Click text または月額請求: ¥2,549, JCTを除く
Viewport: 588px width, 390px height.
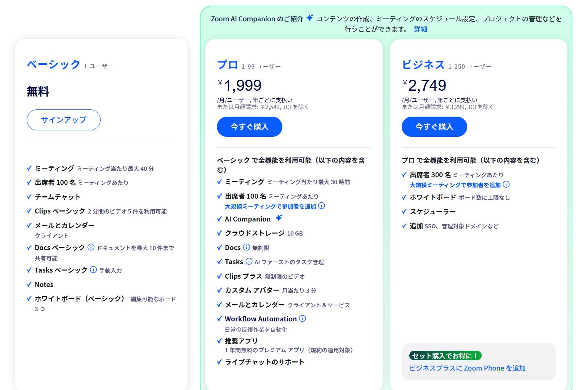pos(263,107)
